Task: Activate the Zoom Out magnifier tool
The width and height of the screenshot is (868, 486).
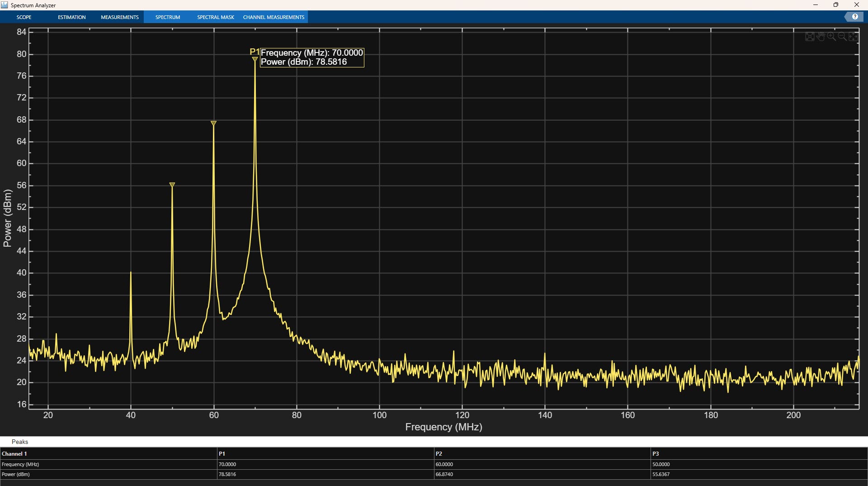Action: coord(842,37)
